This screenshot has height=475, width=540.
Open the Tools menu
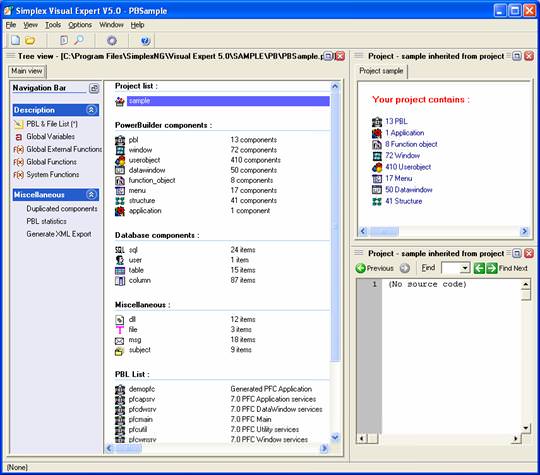pos(53,25)
